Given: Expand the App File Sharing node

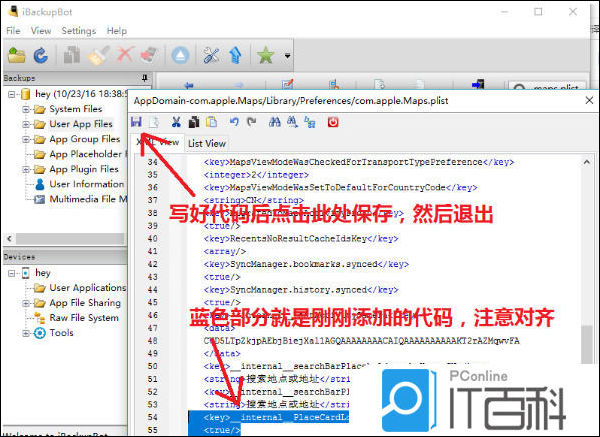Looking at the screenshot, I should click(26, 303).
